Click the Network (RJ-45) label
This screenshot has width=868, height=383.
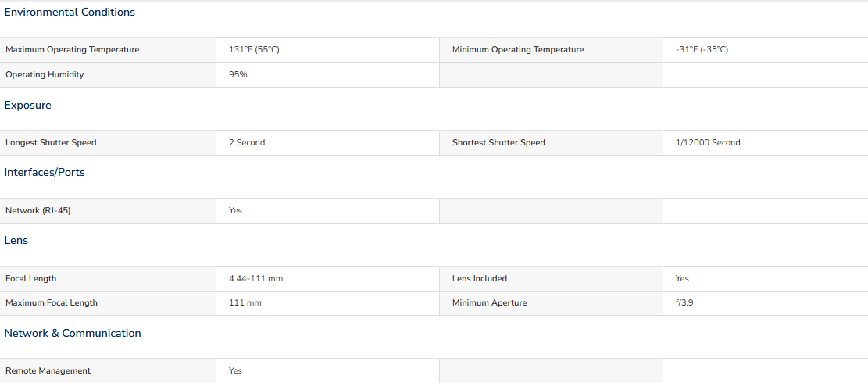point(38,211)
